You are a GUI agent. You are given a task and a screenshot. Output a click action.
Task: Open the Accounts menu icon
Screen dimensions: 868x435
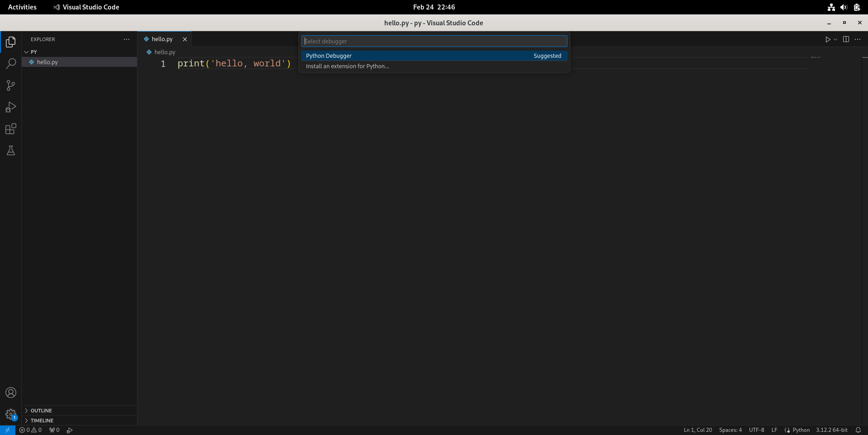[x=11, y=393]
